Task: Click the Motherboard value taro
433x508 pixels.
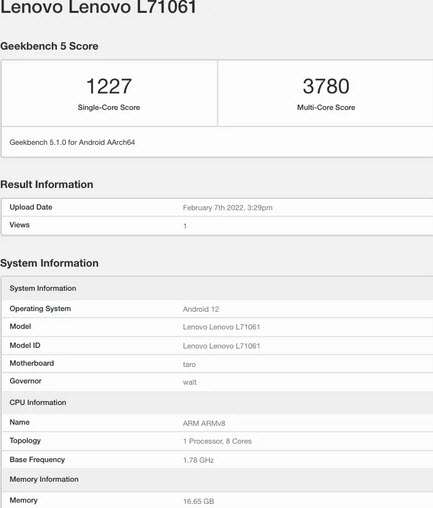Action: click(189, 364)
